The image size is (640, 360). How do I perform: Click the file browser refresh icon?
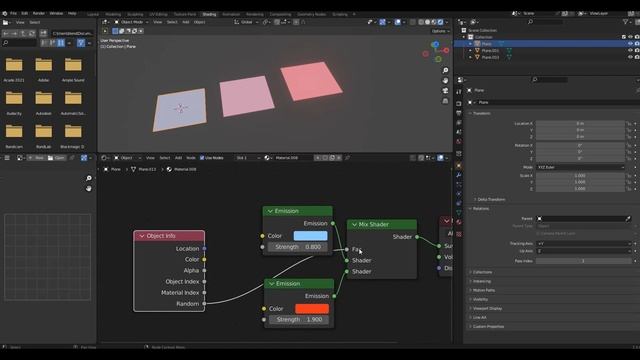[31, 33]
